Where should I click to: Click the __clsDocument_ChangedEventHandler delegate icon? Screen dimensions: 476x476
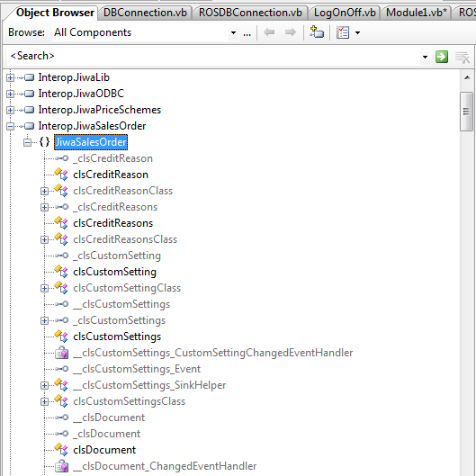(x=61, y=466)
